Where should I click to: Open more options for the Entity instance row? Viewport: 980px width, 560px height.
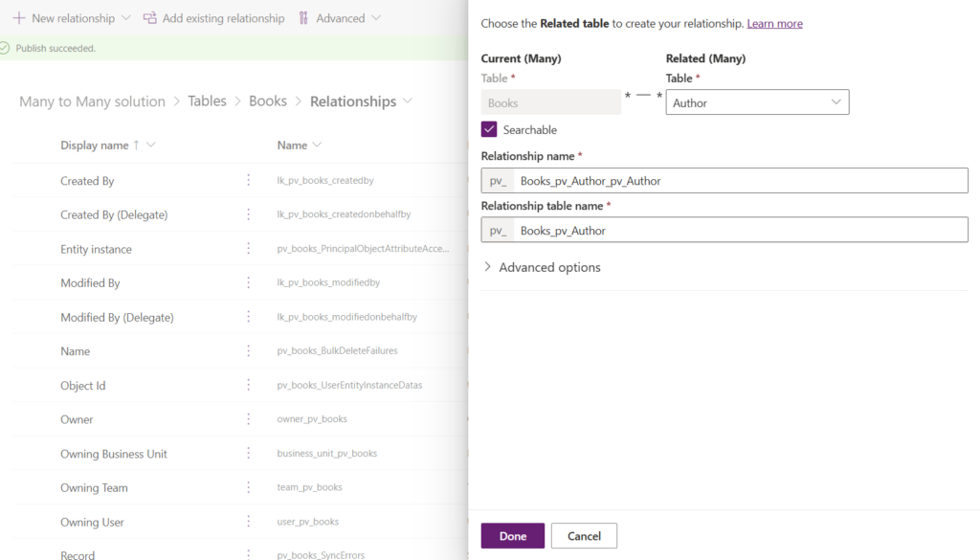pos(248,248)
